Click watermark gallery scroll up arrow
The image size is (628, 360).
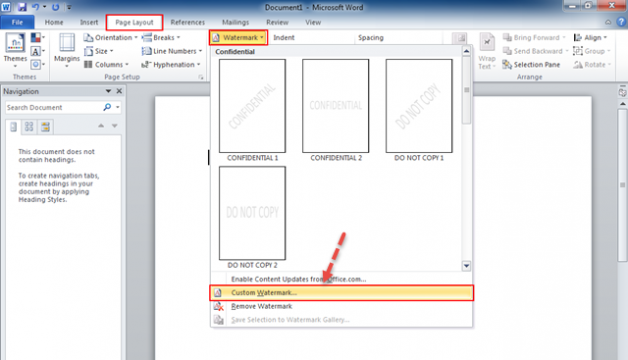tap(466, 51)
